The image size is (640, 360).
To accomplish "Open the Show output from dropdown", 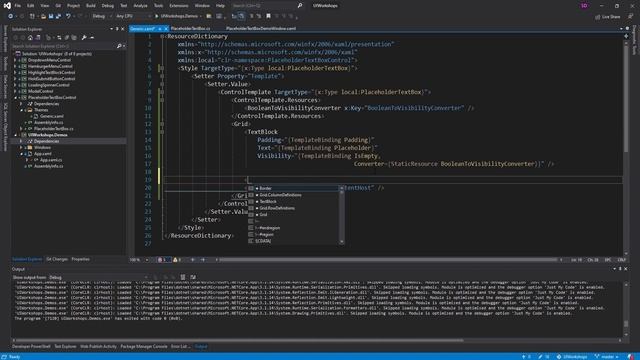I will tap(98, 277).
